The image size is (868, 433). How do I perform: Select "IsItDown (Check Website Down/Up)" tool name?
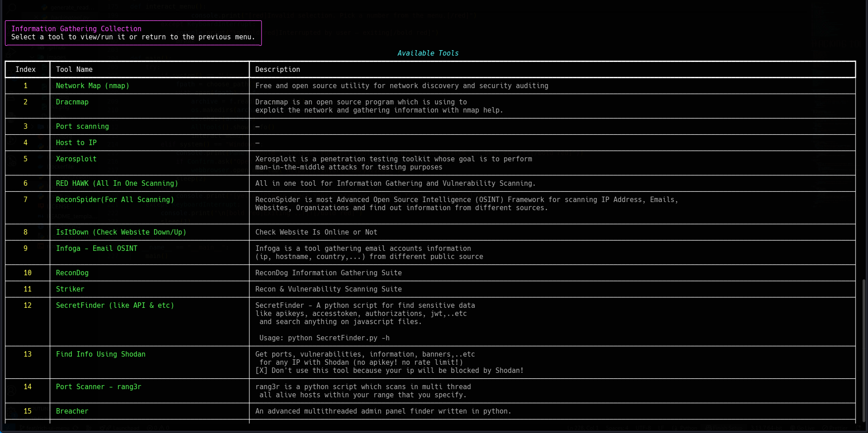point(121,232)
